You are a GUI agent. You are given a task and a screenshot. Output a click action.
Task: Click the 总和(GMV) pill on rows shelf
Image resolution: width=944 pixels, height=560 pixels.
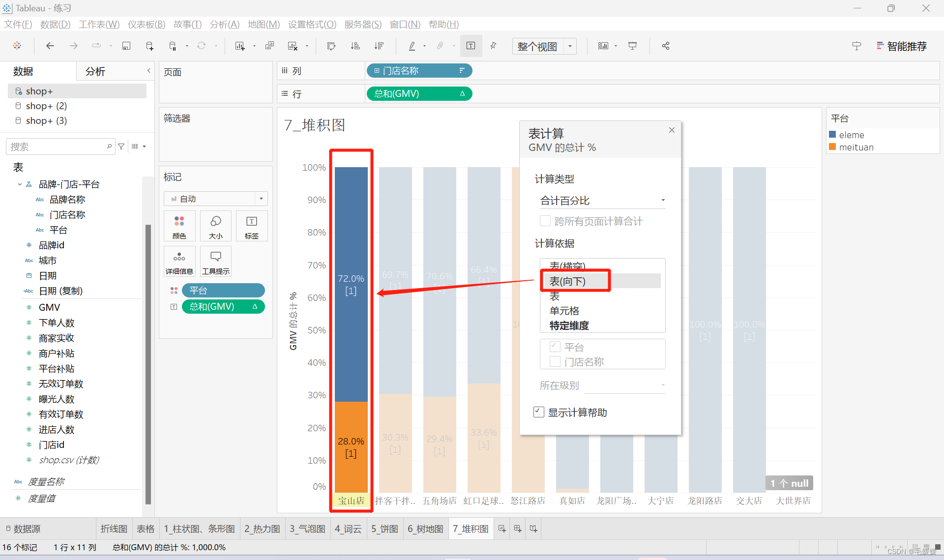419,93
